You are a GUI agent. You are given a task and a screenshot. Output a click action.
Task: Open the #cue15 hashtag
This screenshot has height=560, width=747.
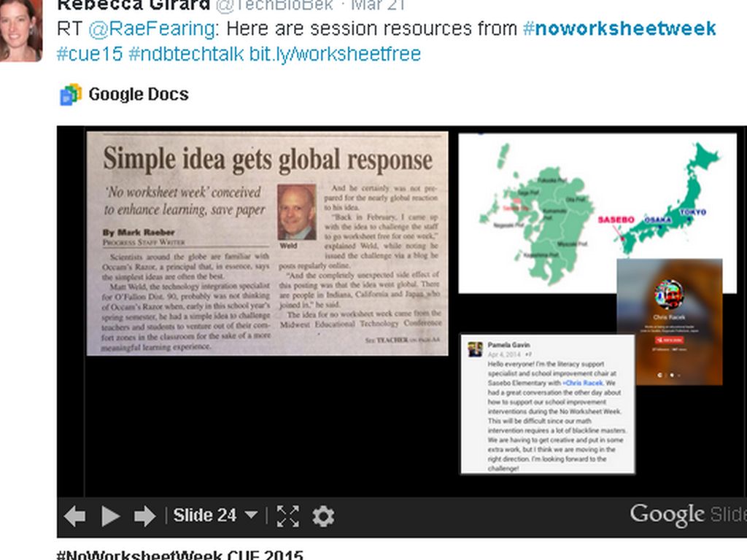coord(89,54)
